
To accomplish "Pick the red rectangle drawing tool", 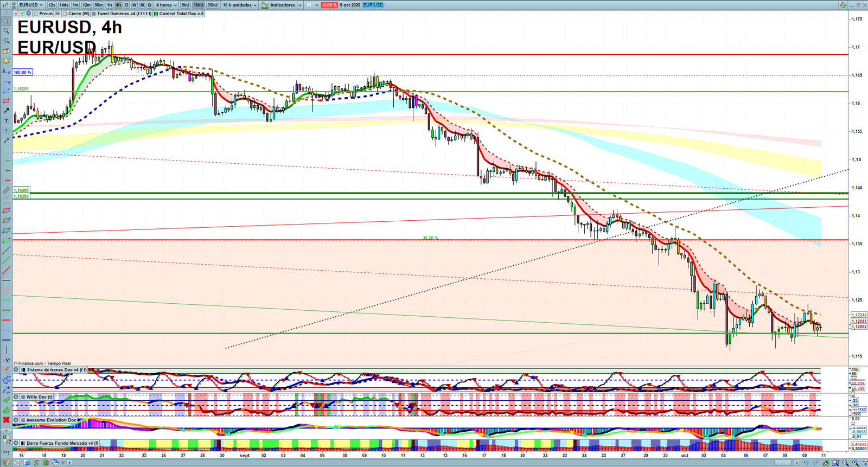I will [x=6, y=101].
